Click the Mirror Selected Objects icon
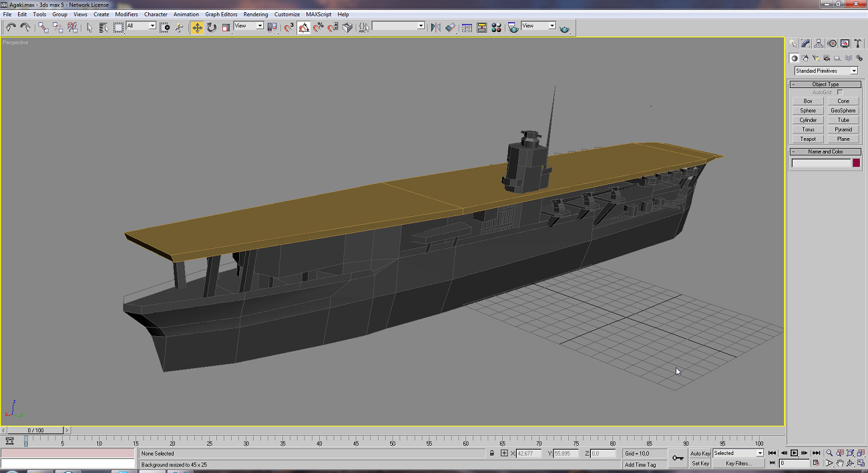 coord(435,27)
